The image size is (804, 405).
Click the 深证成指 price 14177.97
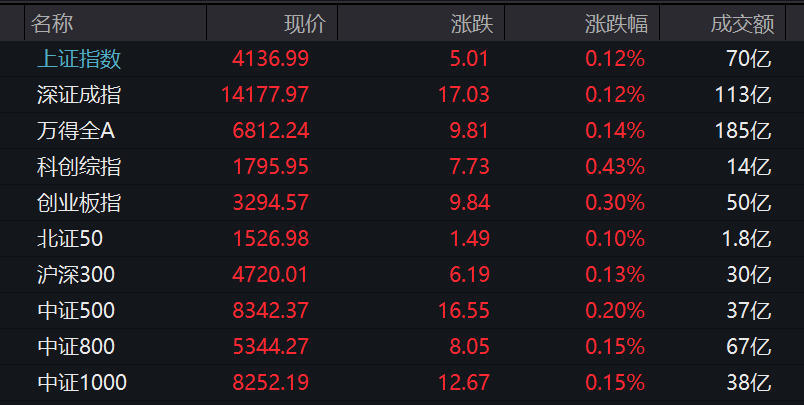tap(265, 95)
